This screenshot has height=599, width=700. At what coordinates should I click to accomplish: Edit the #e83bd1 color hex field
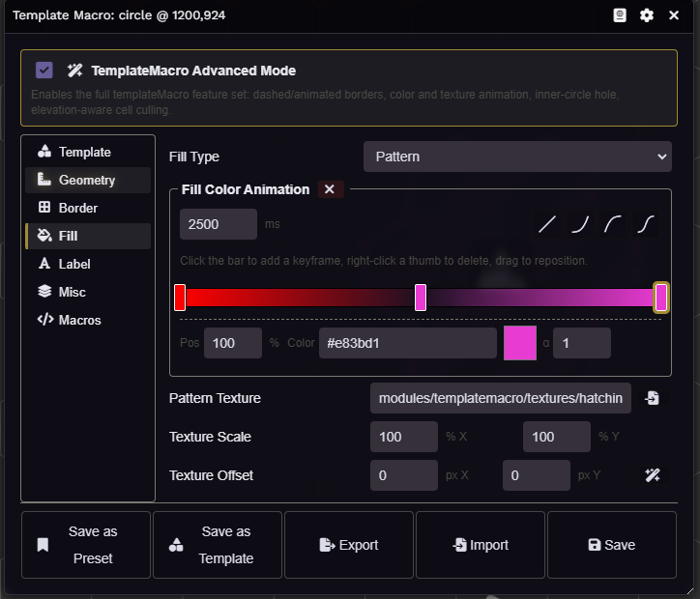point(408,343)
